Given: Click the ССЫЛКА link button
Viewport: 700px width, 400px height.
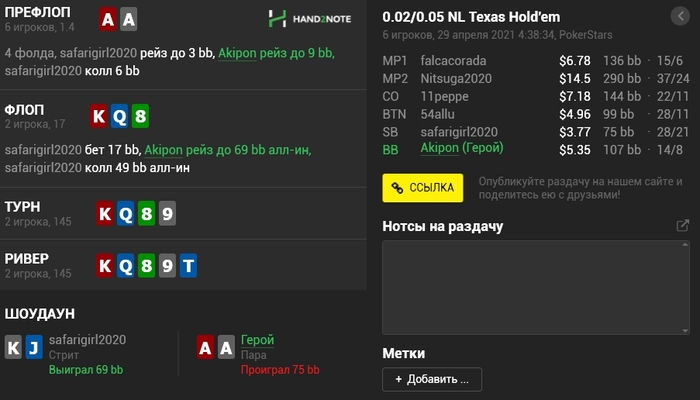Looking at the screenshot, I should point(423,187).
